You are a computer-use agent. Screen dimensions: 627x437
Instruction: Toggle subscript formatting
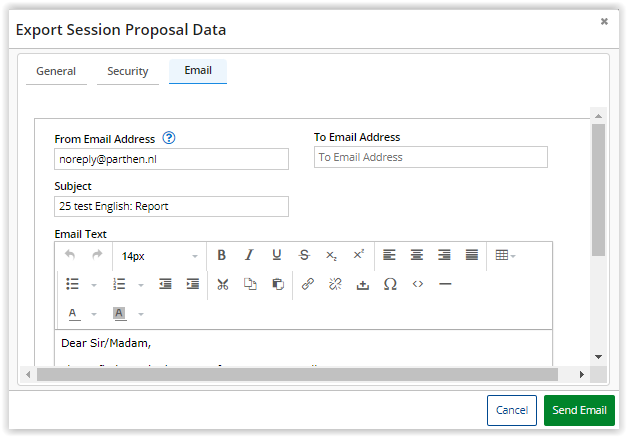331,255
